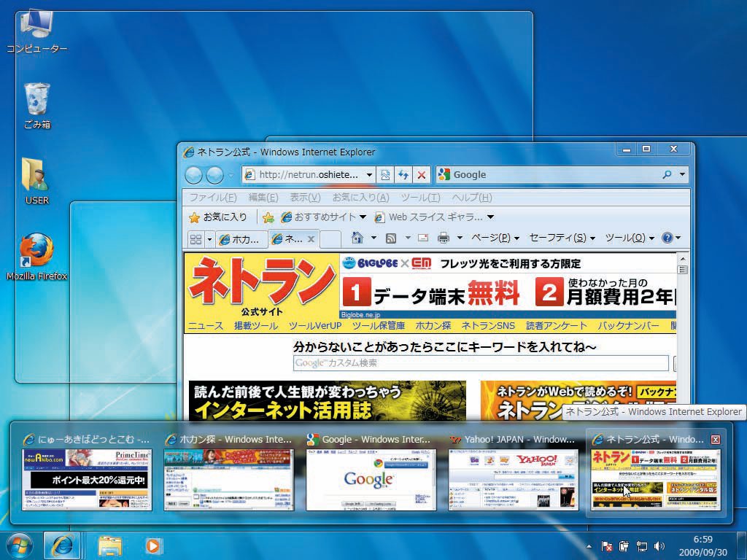The height and width of the screenshot is (560, 747).
Task: Click the blue Help question mark icon
Action: coord(667,238)
